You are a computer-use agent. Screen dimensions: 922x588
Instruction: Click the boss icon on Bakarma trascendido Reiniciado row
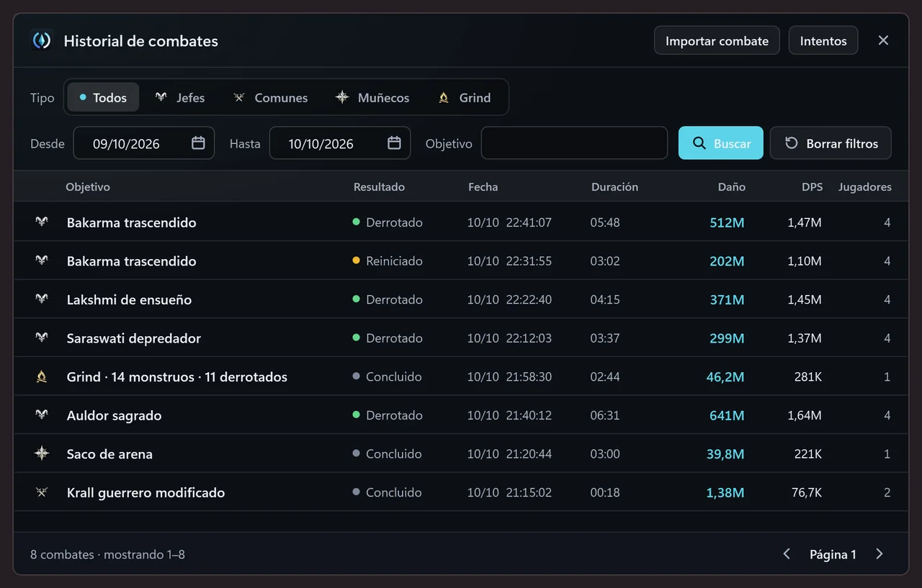pyautogui.click(x=42, y=261)
